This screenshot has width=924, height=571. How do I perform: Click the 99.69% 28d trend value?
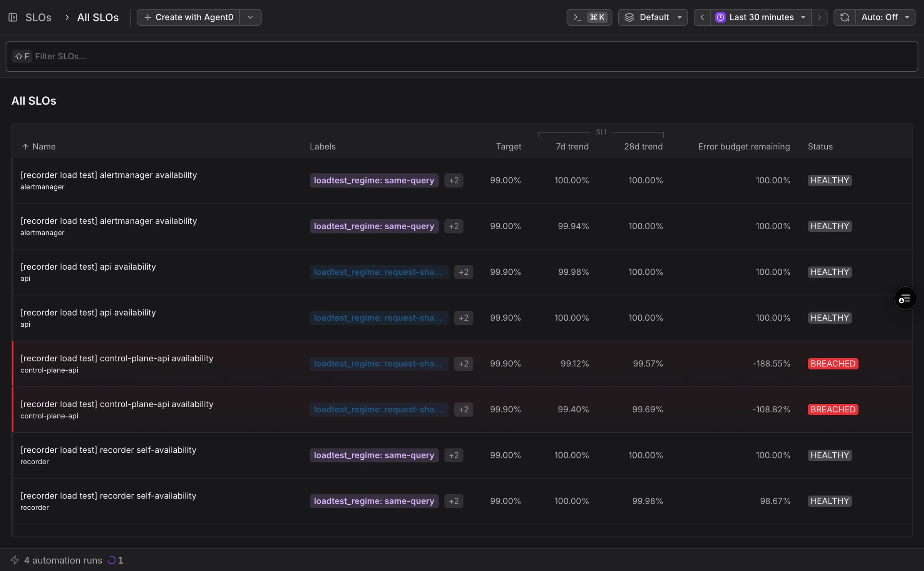[648, 410]
